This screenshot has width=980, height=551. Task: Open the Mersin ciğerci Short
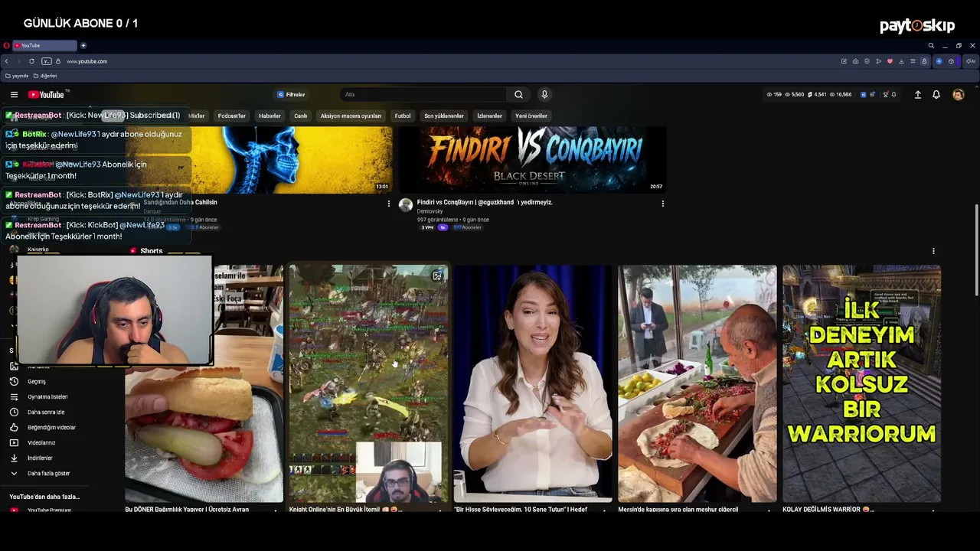pos(697,383)
